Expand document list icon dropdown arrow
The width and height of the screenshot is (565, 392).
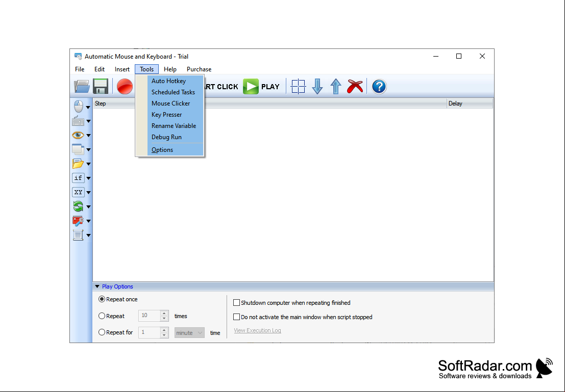[x=88, y=236]
